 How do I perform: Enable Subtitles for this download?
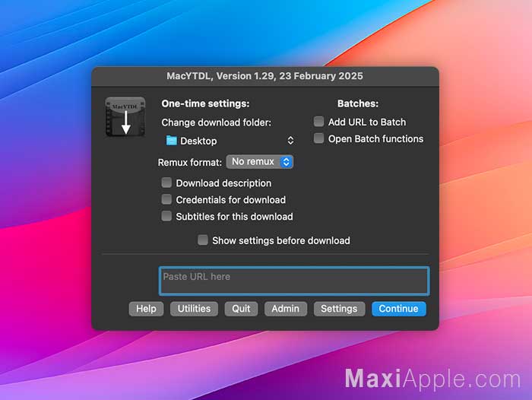click(166, 216)
